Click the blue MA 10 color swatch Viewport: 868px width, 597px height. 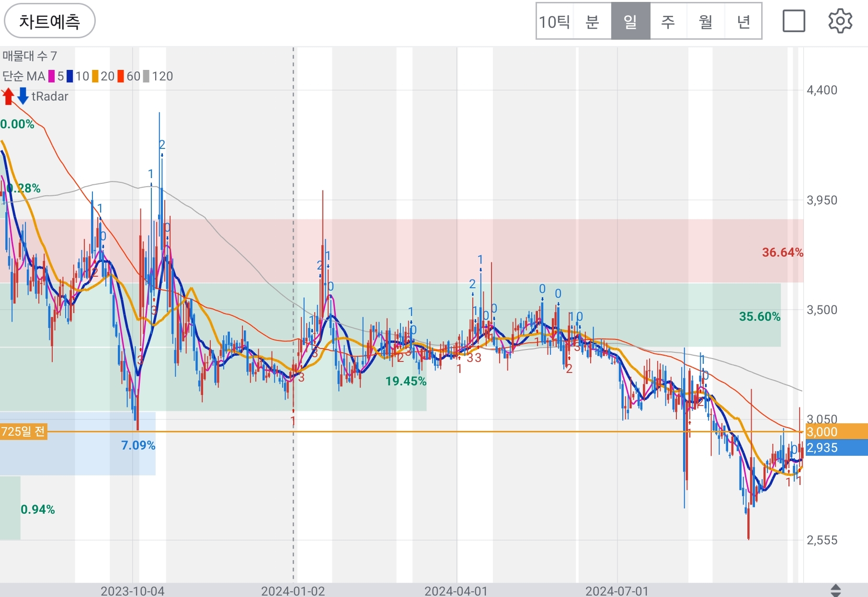tap(70, 76)
